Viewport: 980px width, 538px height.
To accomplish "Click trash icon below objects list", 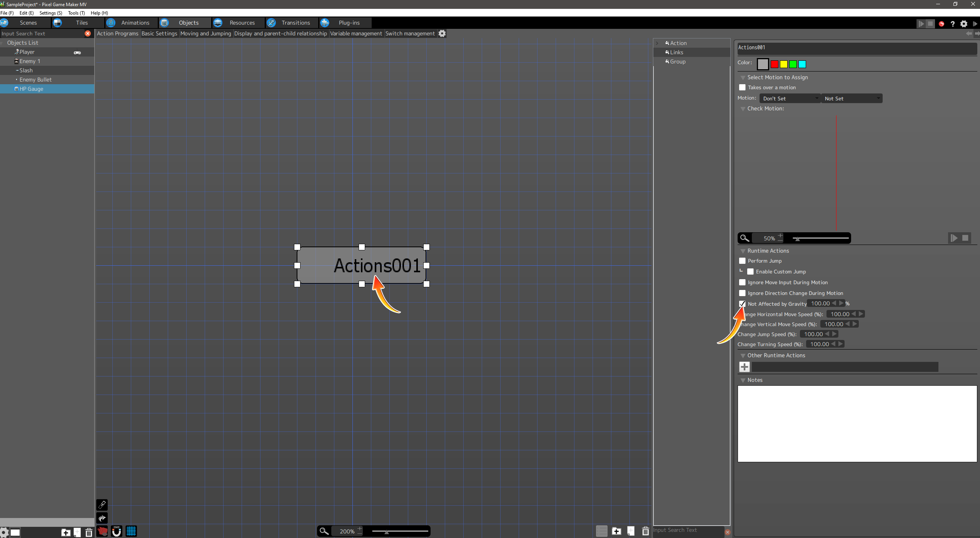I will (89, 532).
